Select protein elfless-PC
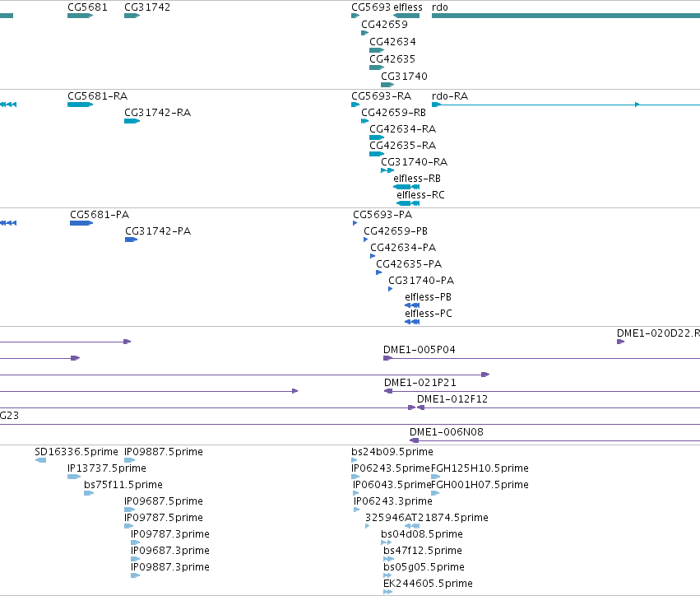Image resolution: width=700 pixels, height=596 pixels. [429, 314]
